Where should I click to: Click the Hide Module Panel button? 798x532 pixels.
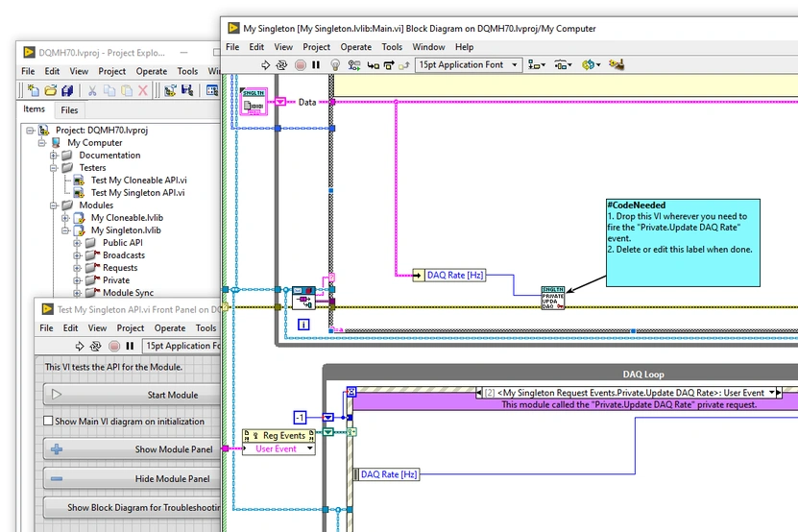tap(133, 478)
